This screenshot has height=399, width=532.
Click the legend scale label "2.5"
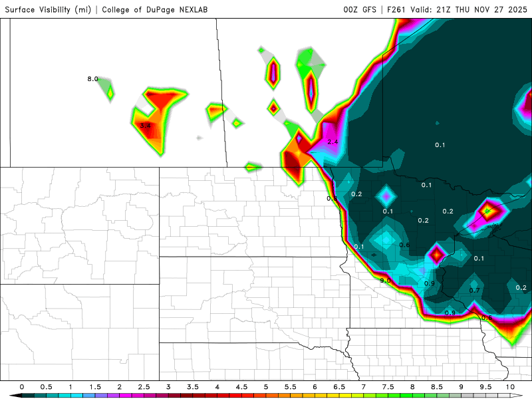(x=144, y=387)
